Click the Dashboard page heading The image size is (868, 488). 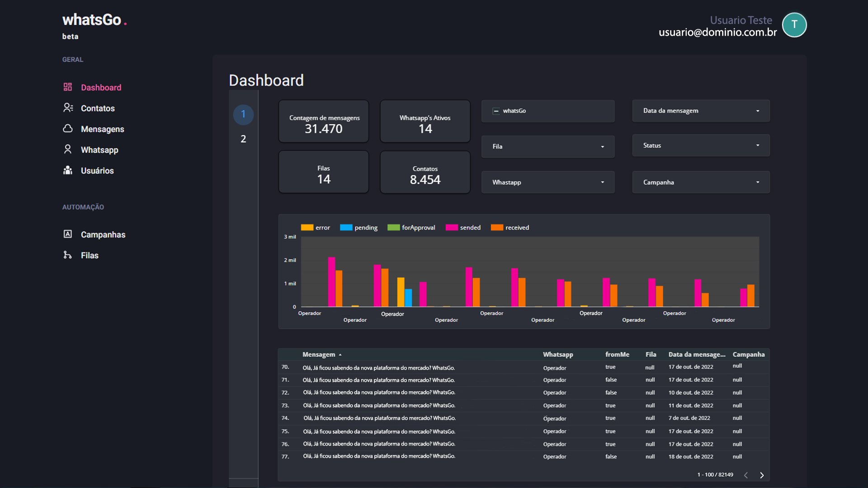tap(266, 80)
